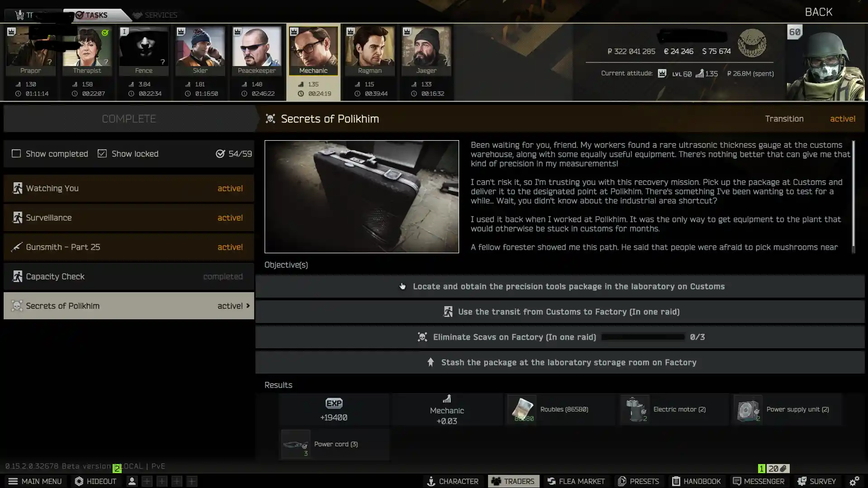Click Eliminate Scavs progress bar
The width and height of the screenshot is (868, 488).
(643, 337)
